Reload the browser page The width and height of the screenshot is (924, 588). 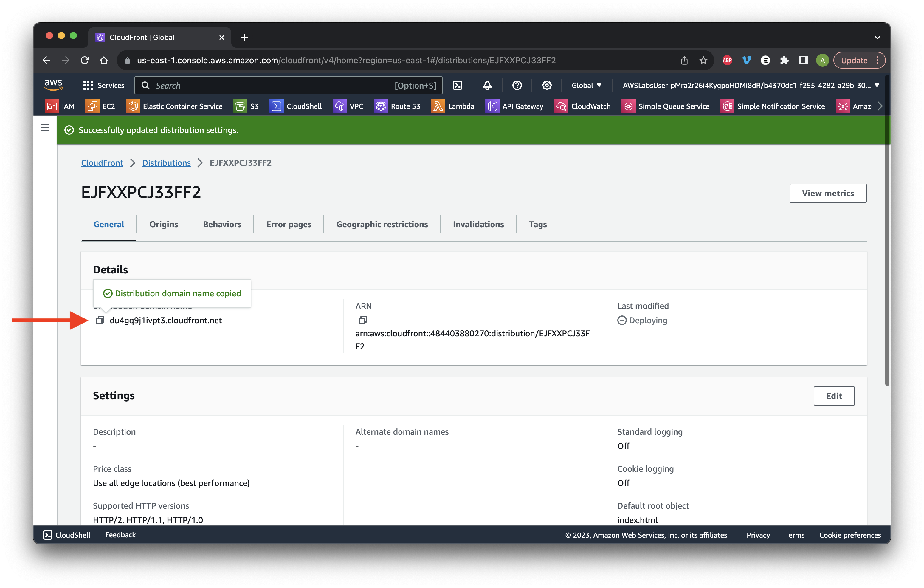(x=85, y=60)
